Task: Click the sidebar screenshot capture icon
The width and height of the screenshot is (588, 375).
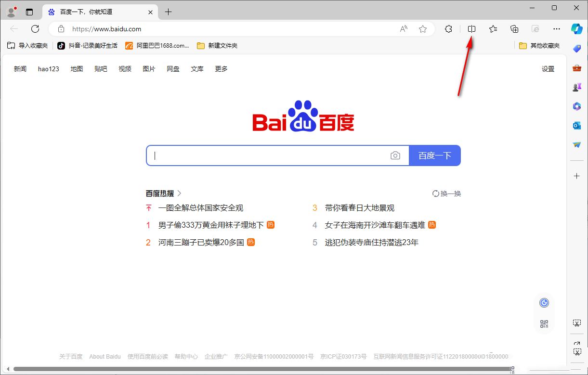Action: 577,323
